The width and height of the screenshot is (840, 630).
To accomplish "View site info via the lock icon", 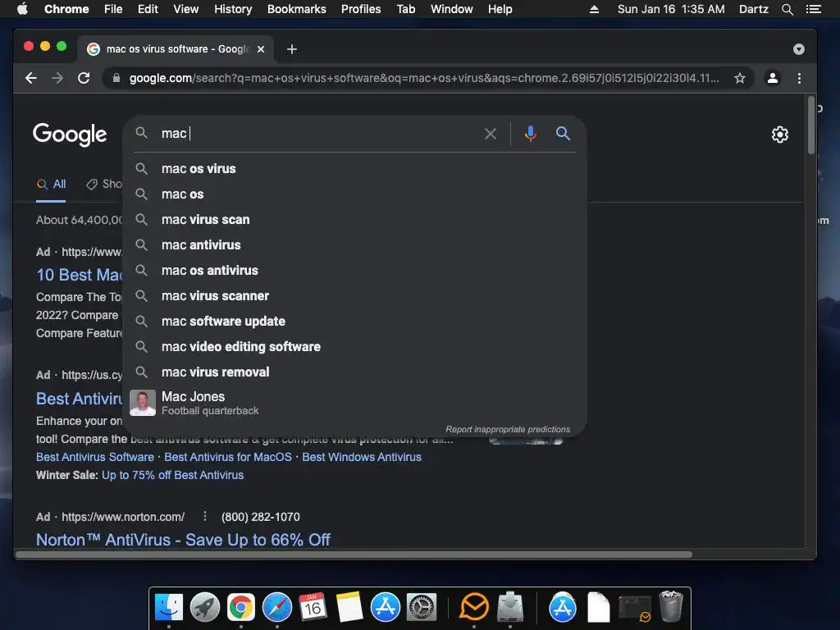I will [x=116, y=78].
